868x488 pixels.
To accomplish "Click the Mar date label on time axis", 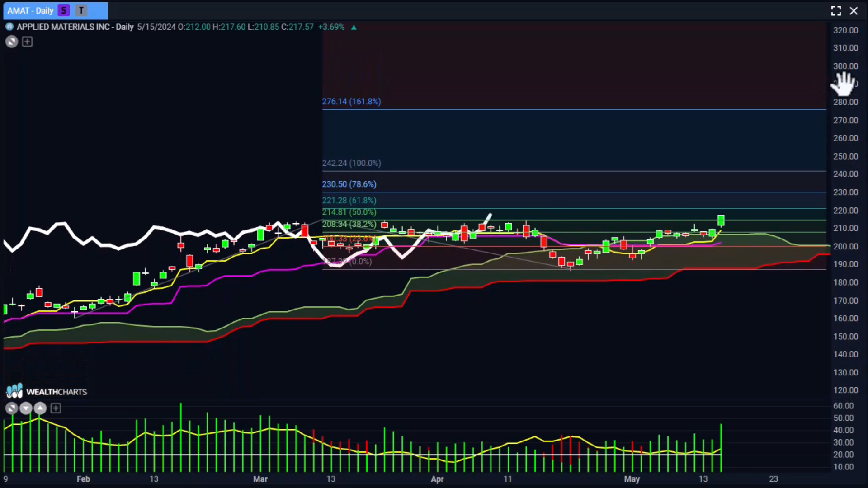I will point(260,479).
